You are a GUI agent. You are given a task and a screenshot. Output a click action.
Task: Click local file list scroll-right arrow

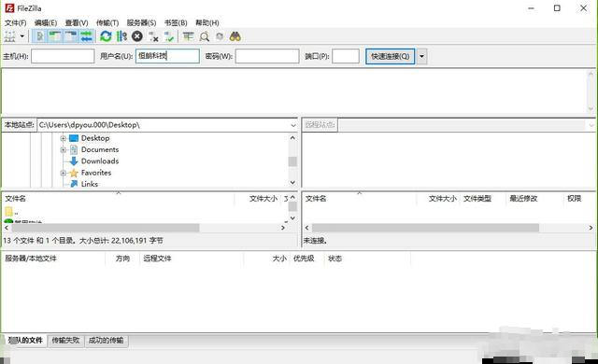(x=283, y=228)
